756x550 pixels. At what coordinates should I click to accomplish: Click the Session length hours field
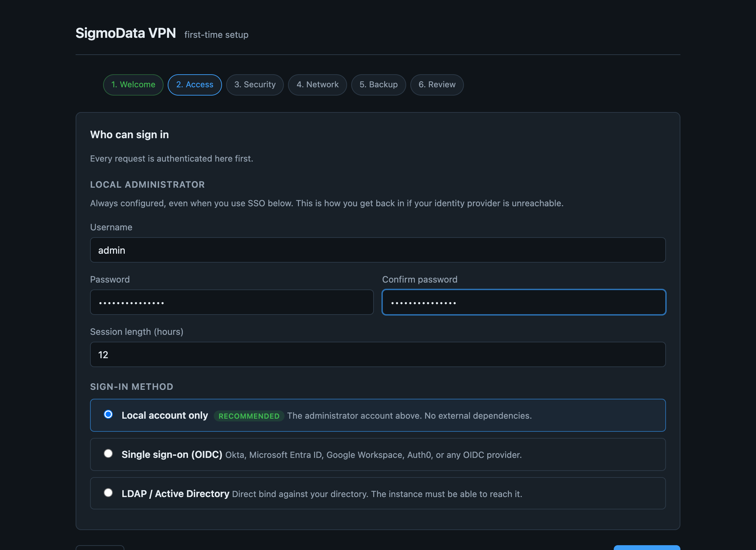click(378, 354)
